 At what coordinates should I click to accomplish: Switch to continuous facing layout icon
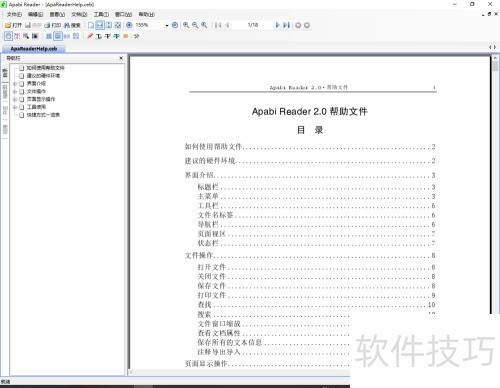pos(76,36)
